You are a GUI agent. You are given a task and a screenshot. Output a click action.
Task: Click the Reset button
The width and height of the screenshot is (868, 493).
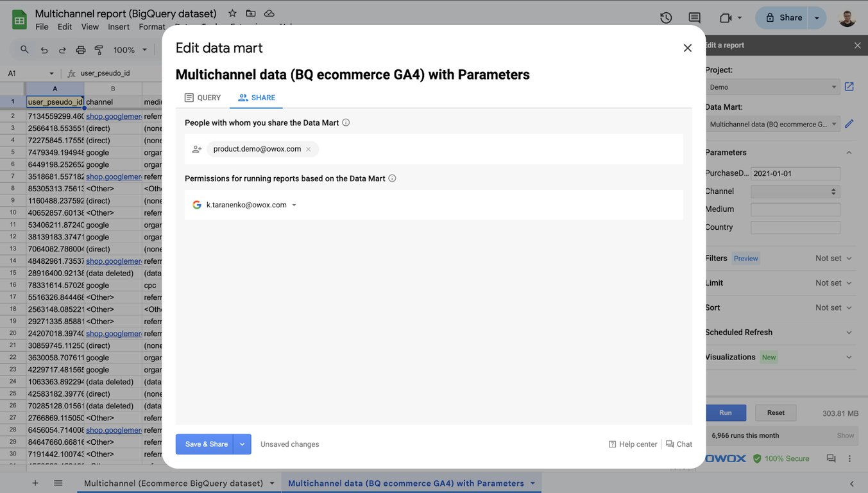776,413
